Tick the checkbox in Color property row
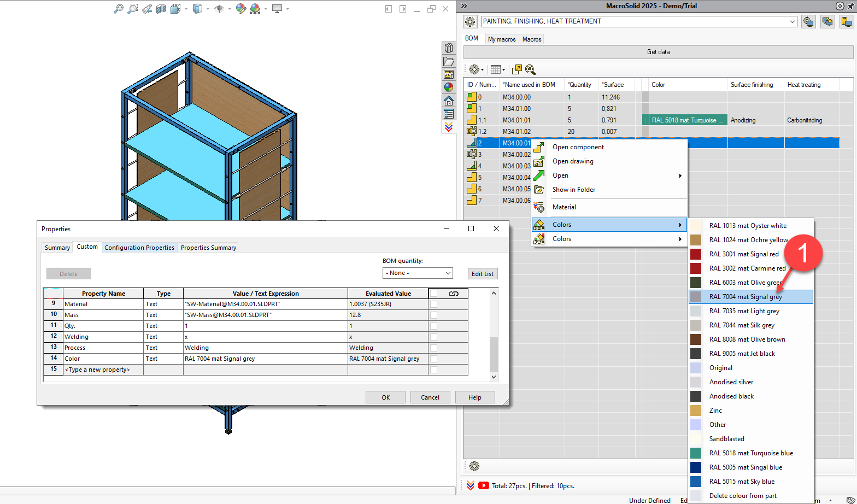This screenshot has height=504, width=857. [433, 359]
